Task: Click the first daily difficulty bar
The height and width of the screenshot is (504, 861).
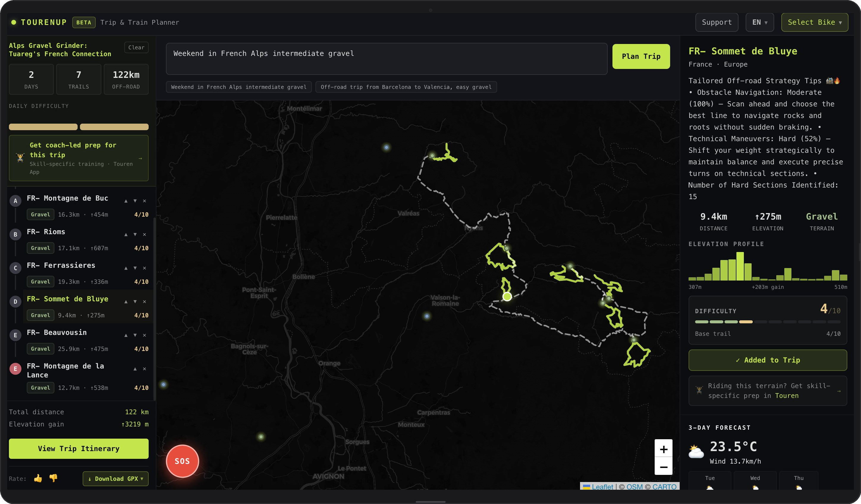Action: pyautogui.click(x=43, y=127)
